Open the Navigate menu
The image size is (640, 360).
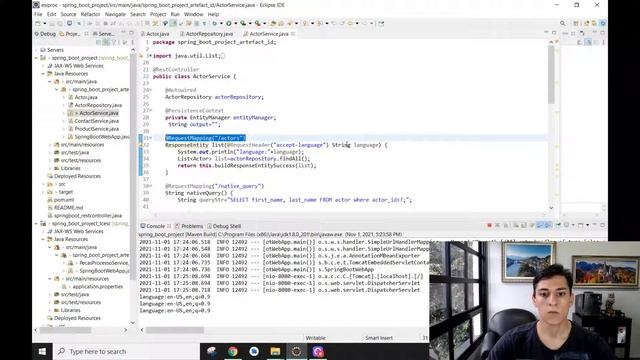115,14
